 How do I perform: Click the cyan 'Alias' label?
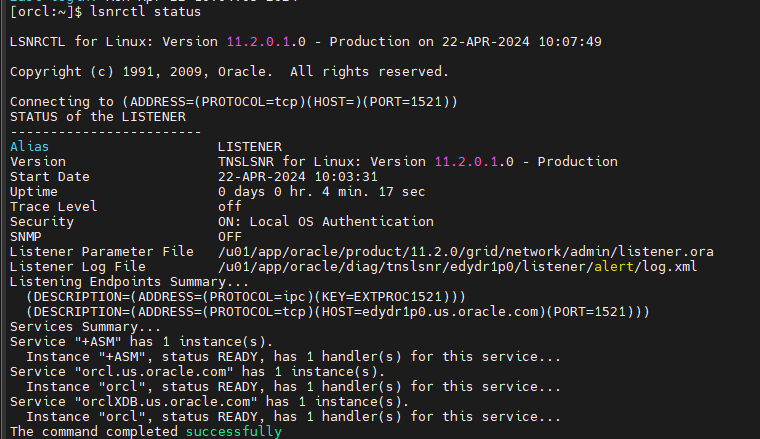[30, 147]
